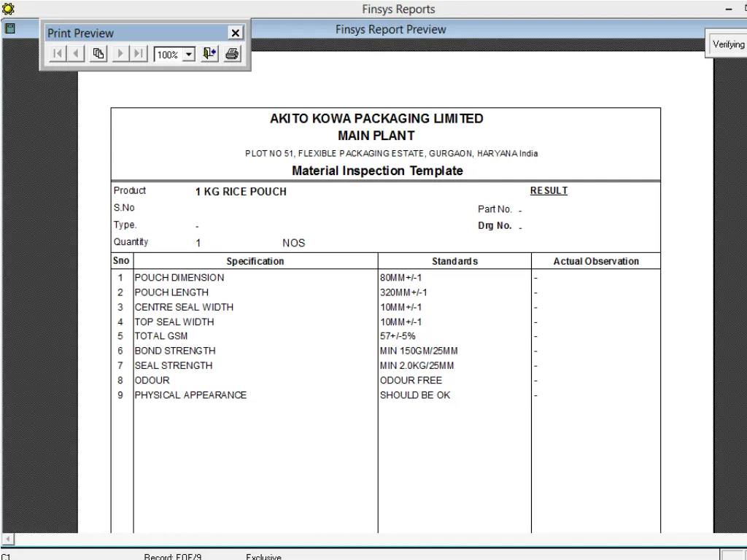Image resolution: width=747 pixels, height=560 pixels.
Task: Click the Product label
Action: click(130, 190)
